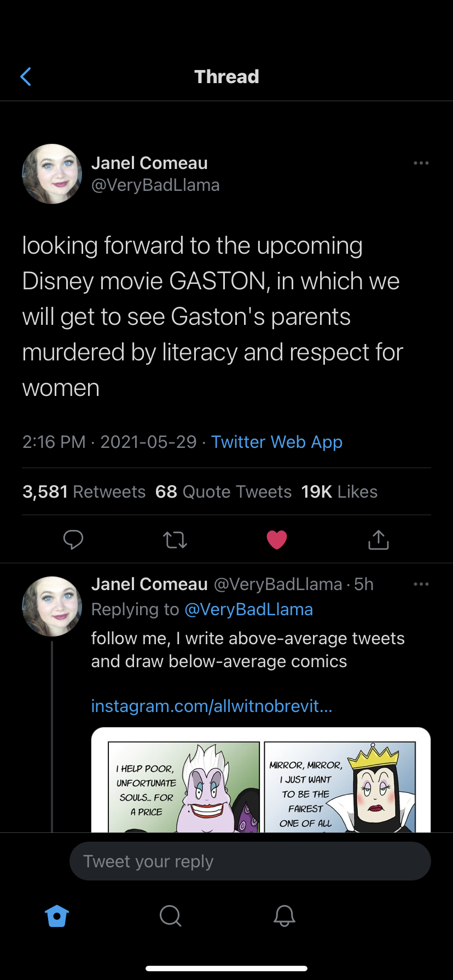Open Search tab magnifier icon
This screenshot has height=980, width=453.
click(170, 915)
